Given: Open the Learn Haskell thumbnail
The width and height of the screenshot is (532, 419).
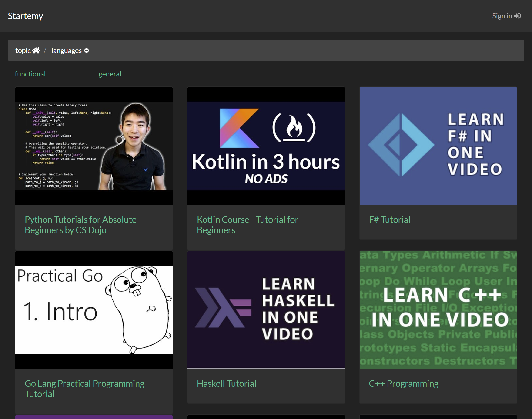Looking at the screenshot, I should [266, 309].
